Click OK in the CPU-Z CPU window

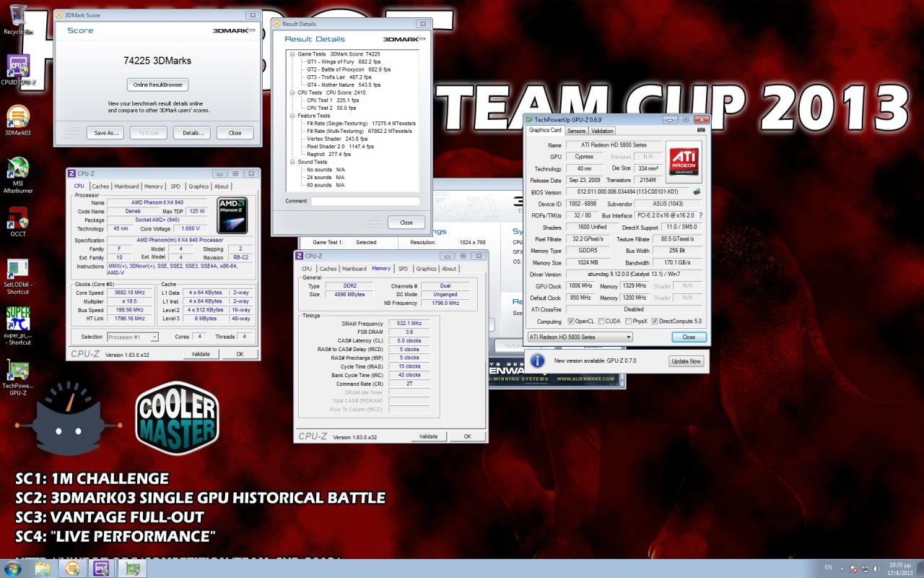pos(240,354)
